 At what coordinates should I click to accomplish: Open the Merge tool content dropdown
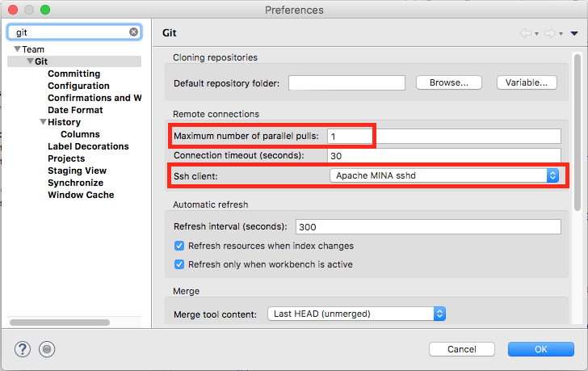pos(357,314)
